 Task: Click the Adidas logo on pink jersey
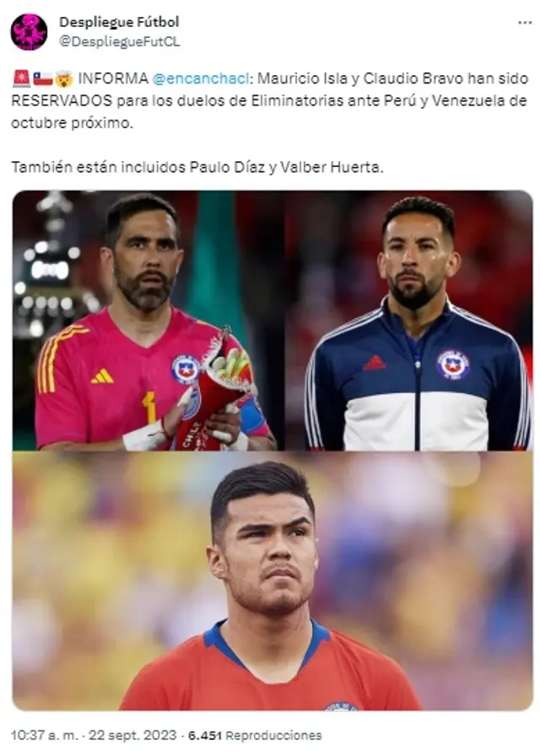(x=102, y=375)
